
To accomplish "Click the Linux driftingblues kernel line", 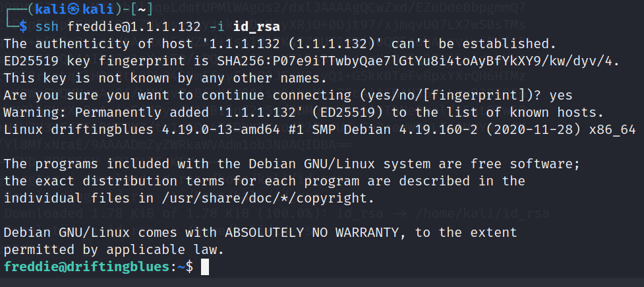I will (320, 130).
